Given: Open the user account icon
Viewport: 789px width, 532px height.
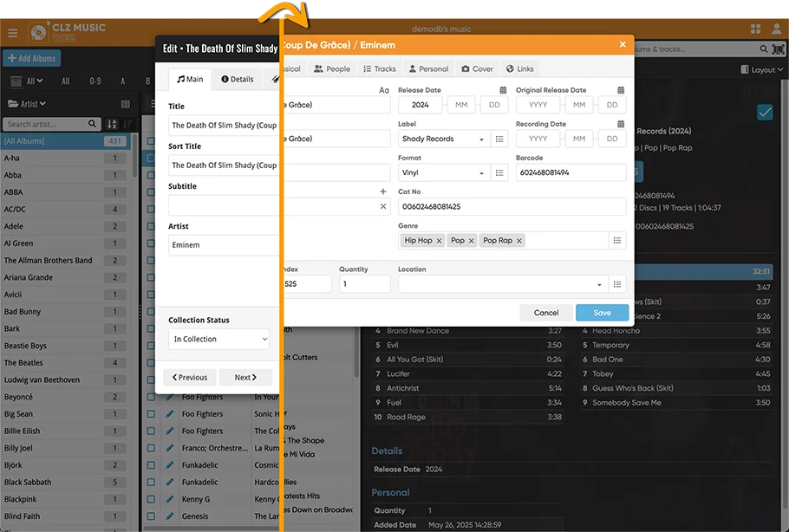Looking at the screenshot, I should pyautogui.click(x=777, y=29).
